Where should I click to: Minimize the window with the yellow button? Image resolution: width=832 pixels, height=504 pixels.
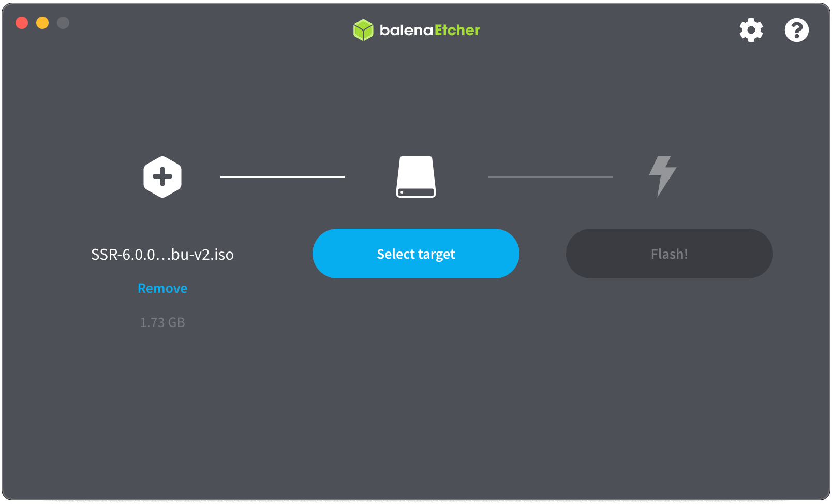click(x=42, y=23)
